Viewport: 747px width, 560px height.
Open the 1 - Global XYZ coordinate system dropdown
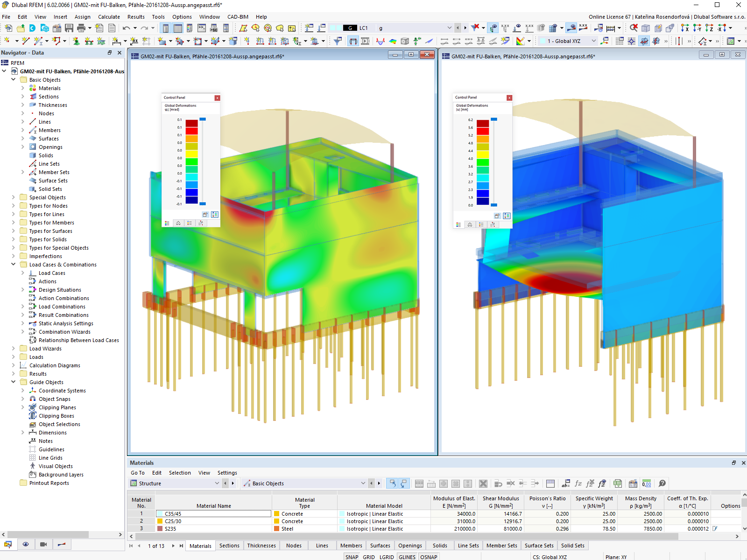pos(594,41)
